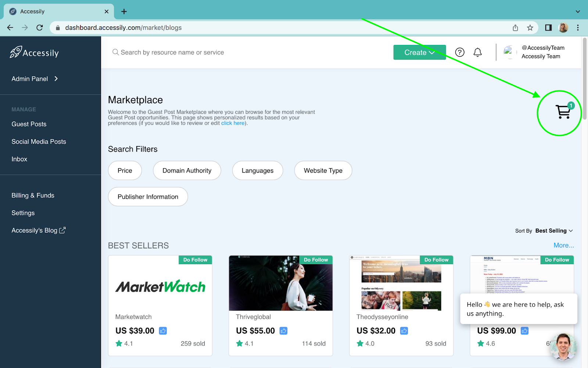
Task: Open the @AccessilyTeam account name
Action: [x=543, y=48]
